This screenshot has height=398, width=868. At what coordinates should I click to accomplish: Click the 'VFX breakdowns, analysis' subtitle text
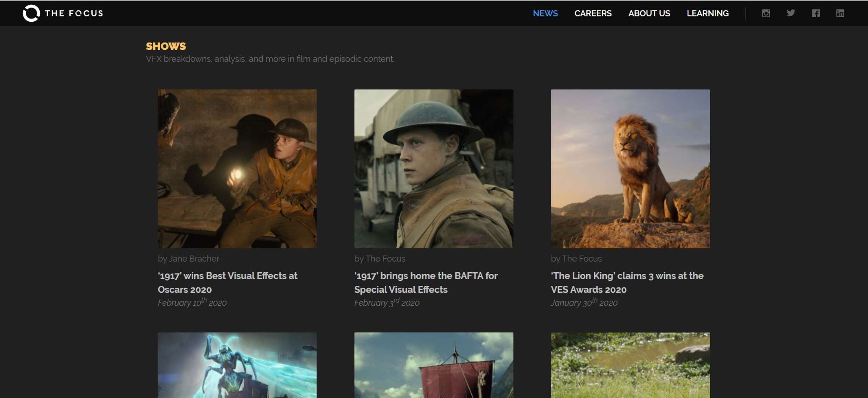(270, 59)
